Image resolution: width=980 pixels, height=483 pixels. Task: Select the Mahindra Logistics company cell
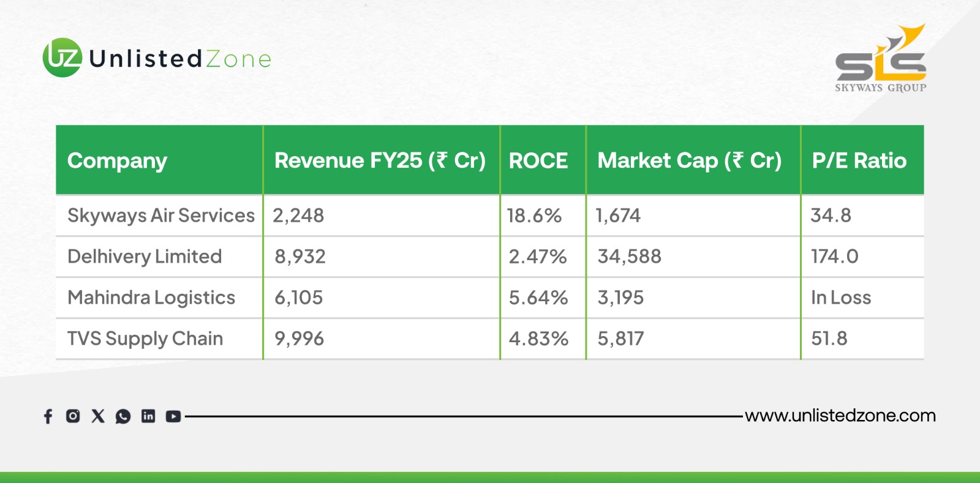[151, 298]
